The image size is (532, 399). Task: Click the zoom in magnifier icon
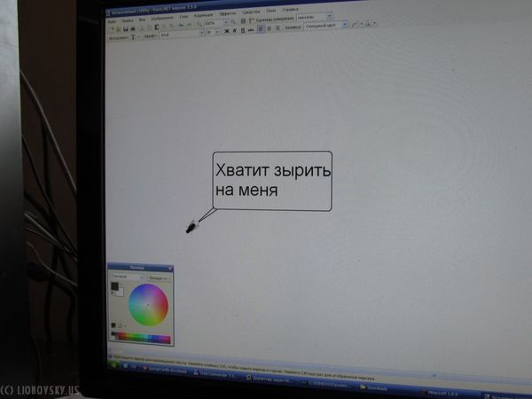pyautogui.click(x=233, y=22)
